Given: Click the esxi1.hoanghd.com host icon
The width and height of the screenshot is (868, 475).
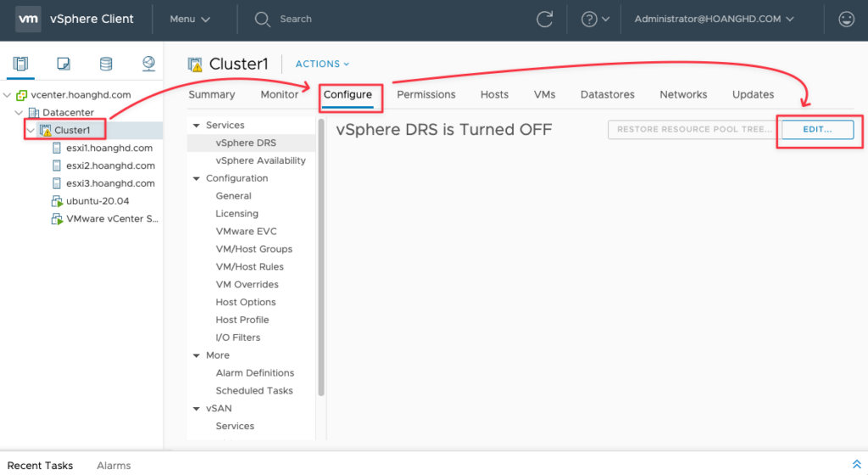Looking at the screenshot, I should [x=57, y=148].
